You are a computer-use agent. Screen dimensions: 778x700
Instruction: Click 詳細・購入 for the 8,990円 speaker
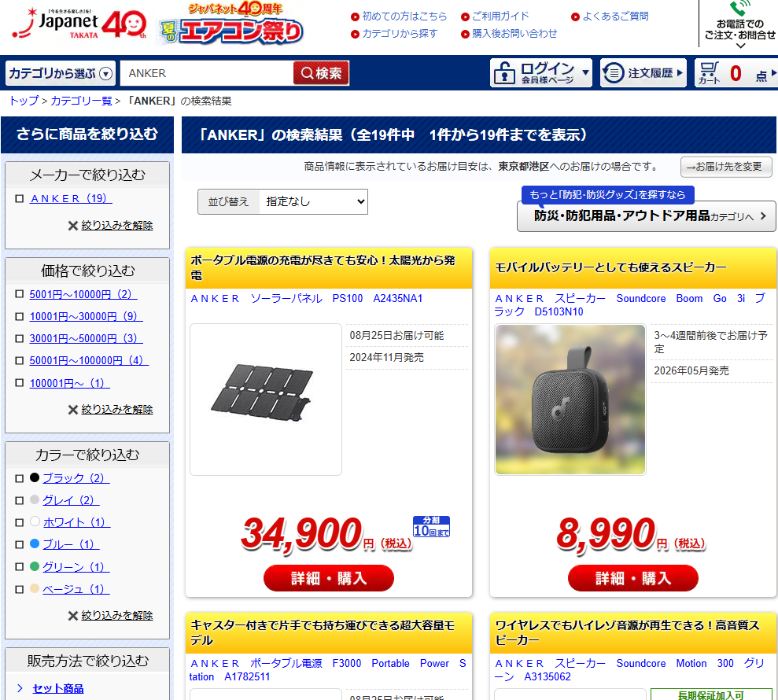click(x=633, y=578)
